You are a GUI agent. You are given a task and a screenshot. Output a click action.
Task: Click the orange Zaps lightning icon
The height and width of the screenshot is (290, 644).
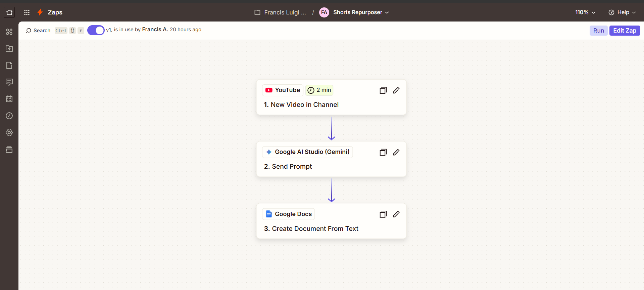point(40,12)
